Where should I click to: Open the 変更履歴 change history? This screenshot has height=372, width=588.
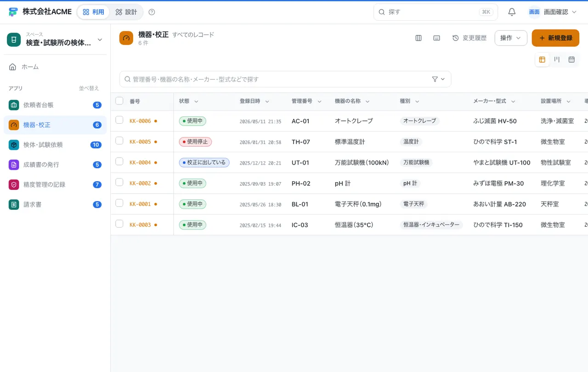tap(469, 38)
